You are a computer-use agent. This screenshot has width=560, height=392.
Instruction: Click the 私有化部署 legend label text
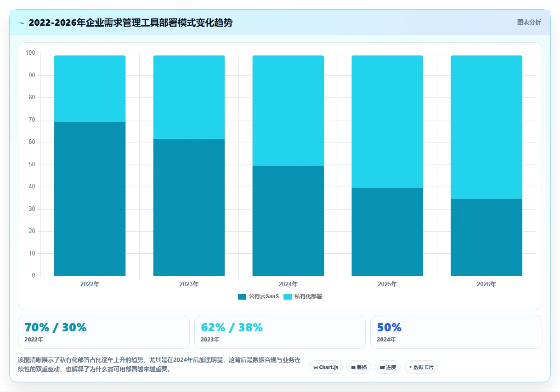point(308,296)
